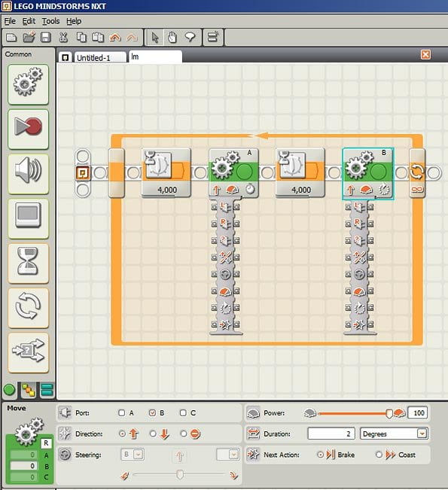Open the Tools menu
The image size is (448, 490).
50,21
